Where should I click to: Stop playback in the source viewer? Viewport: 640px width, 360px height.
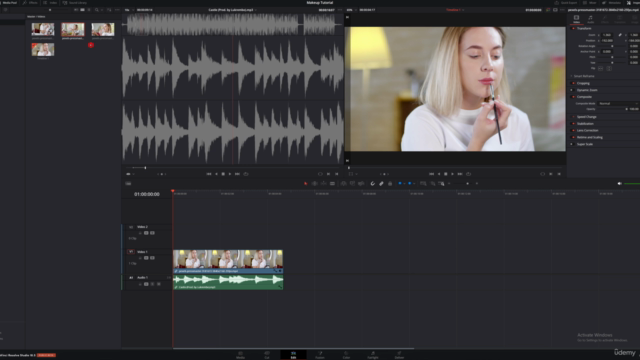(x=223, y=174)
